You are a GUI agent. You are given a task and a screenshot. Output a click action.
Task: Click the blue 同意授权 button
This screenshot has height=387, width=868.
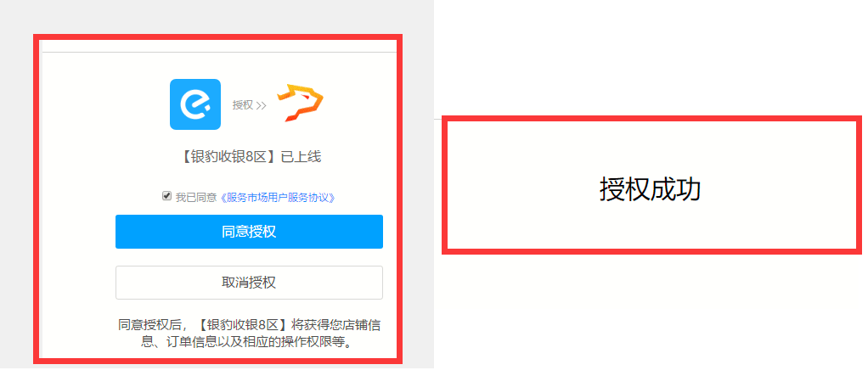249,232
